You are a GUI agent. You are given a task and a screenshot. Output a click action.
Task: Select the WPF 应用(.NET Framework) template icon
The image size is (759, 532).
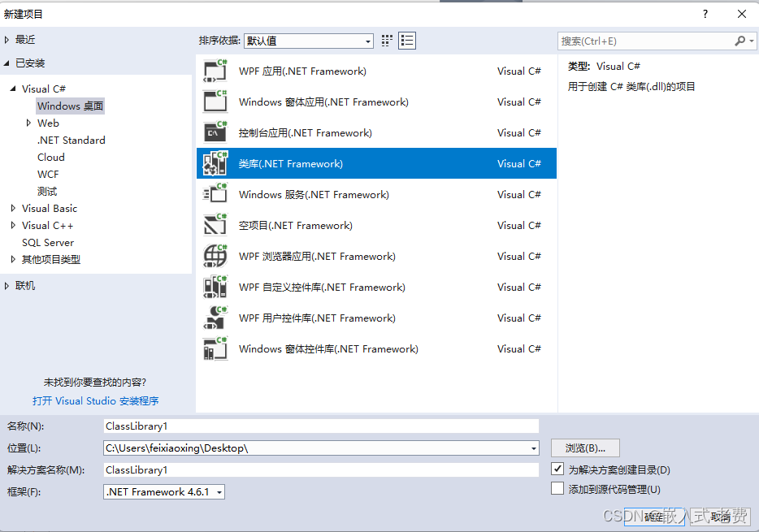pos(215,71)
